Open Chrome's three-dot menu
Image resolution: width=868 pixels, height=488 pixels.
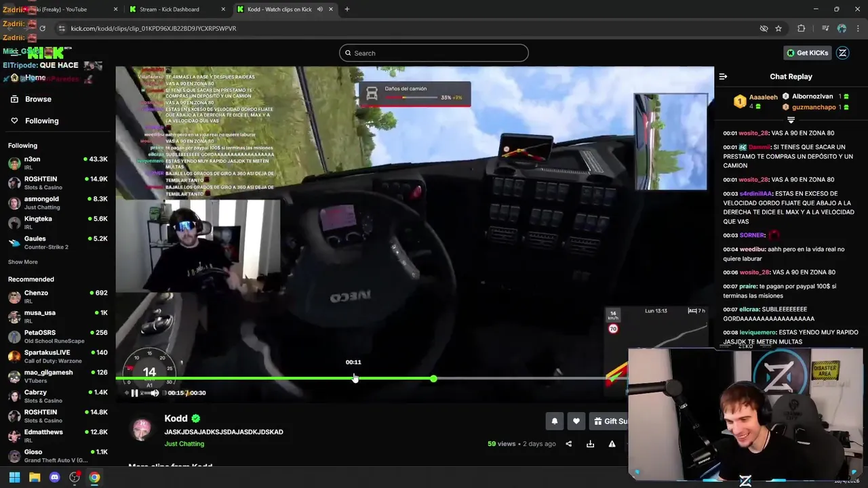pos(858,28)
